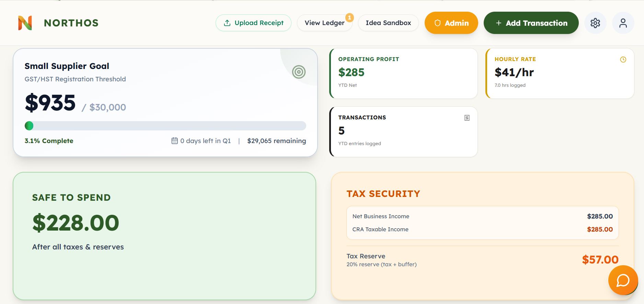Open the Admin panel
Screen dimensions: 644x304
point(451,23)
